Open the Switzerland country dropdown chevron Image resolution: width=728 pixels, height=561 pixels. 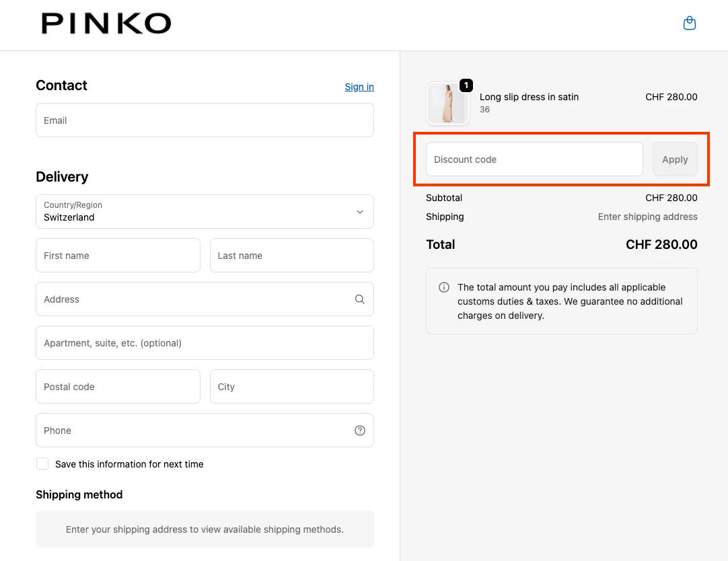359,211
